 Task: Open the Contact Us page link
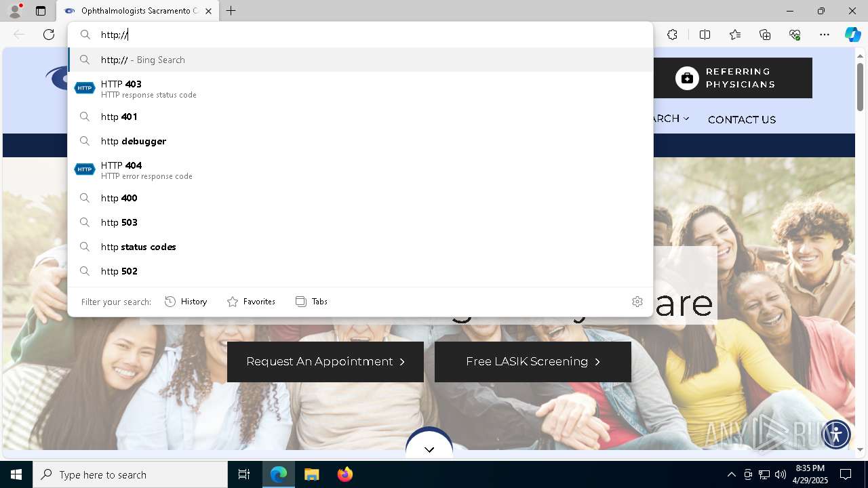point(742,119)
